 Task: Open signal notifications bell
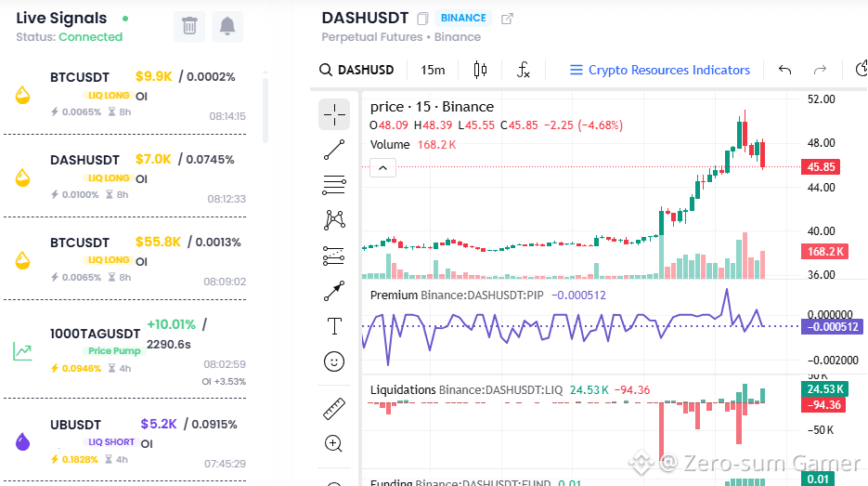tap(227, 26)
